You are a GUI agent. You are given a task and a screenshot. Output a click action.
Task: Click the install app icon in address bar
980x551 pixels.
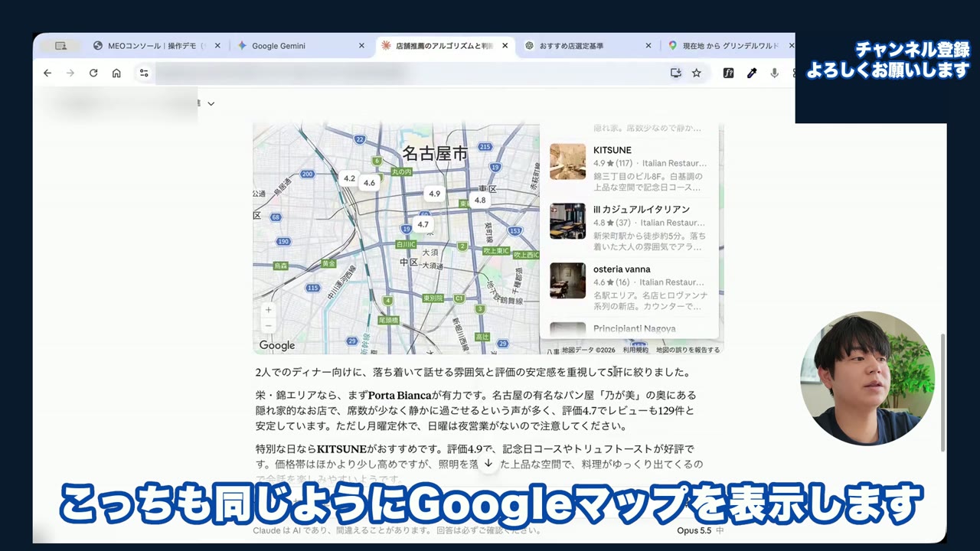point(675,73)
